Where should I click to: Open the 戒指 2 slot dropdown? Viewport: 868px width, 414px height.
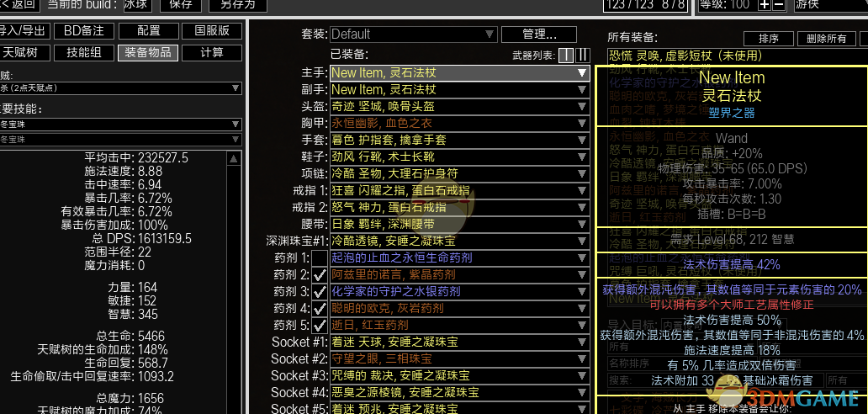coord(460,208)
